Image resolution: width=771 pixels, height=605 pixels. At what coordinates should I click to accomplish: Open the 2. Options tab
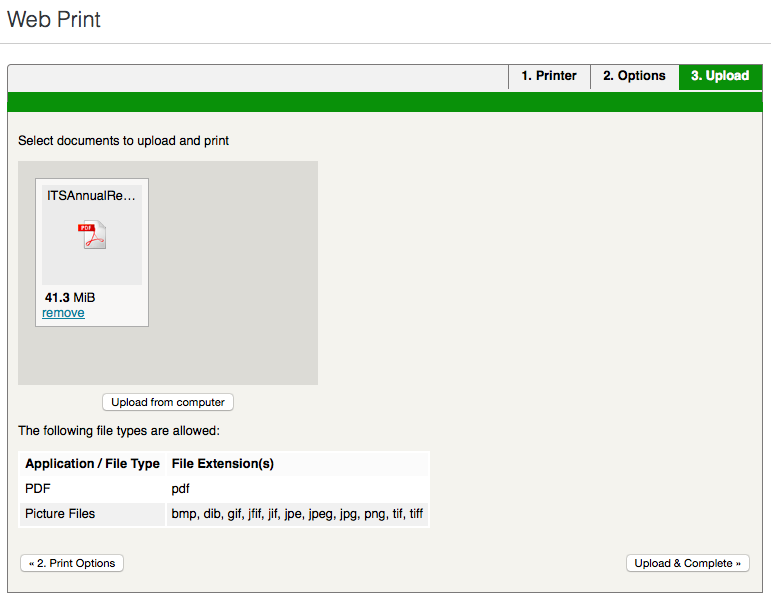click(x=634, y=76)
